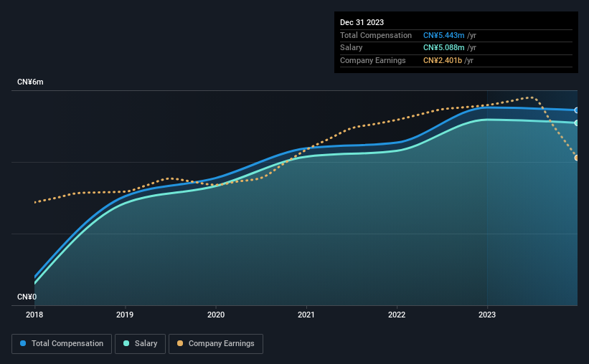Click the orange Company Earnings legend dot
Viewport: 589px width, 364px height.
pos(180,343)
